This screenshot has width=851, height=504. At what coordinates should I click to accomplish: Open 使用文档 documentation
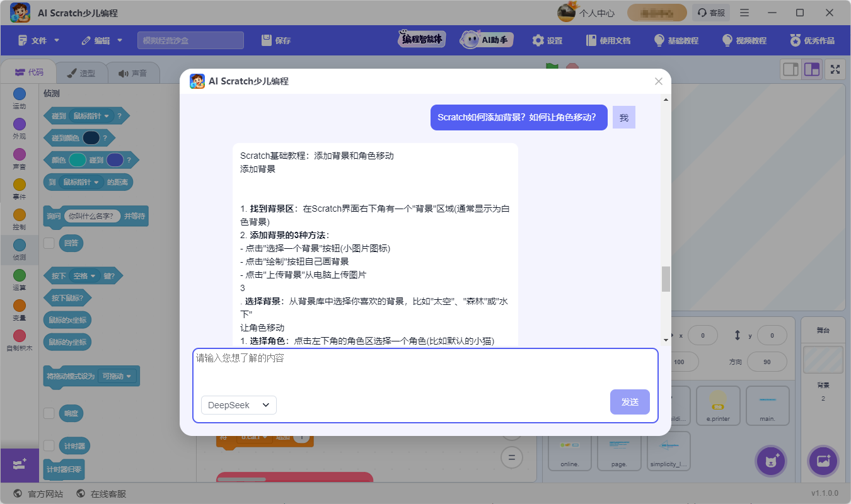click(608, 40)
